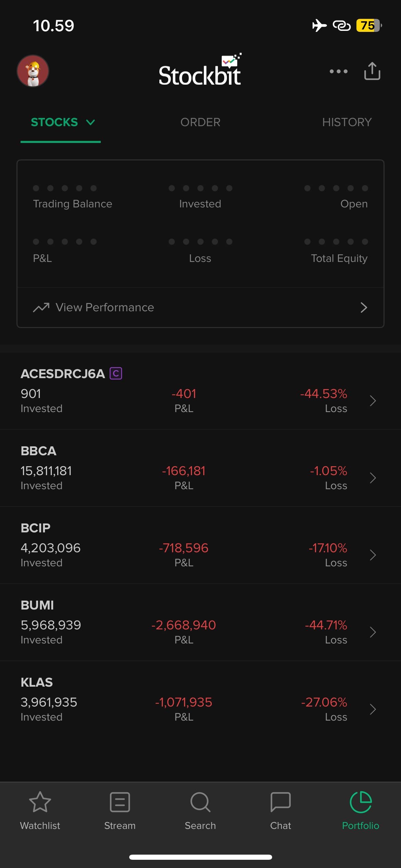Open BBCA holding details chevron
The image size is (401, 868).
tap(373, 478)
